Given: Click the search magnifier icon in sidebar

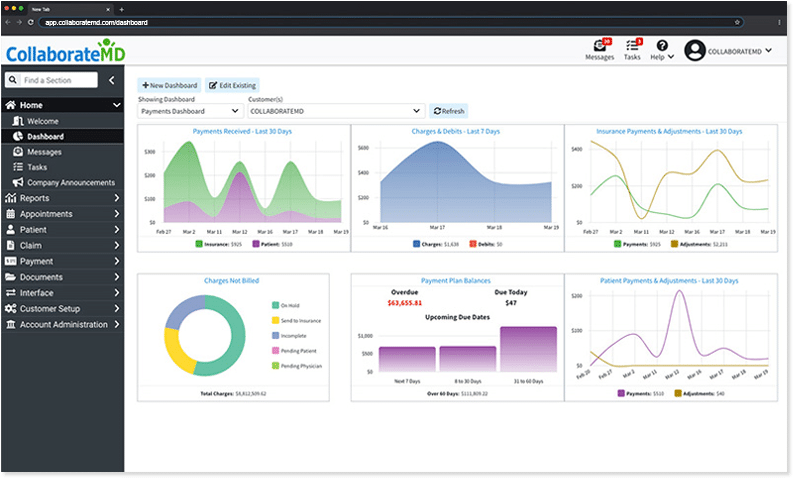Looking at the screenshot, I should pyautogui.click(x=13, y=81).
